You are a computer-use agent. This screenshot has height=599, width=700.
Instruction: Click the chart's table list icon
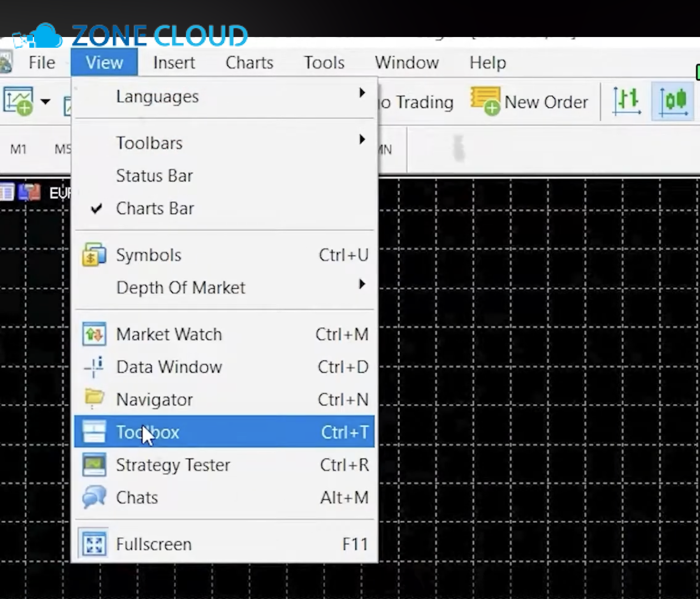click(x=7, y=192)
